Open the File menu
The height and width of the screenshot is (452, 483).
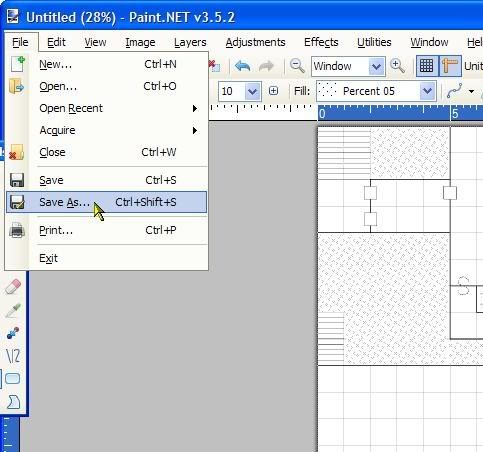[21, 42]
